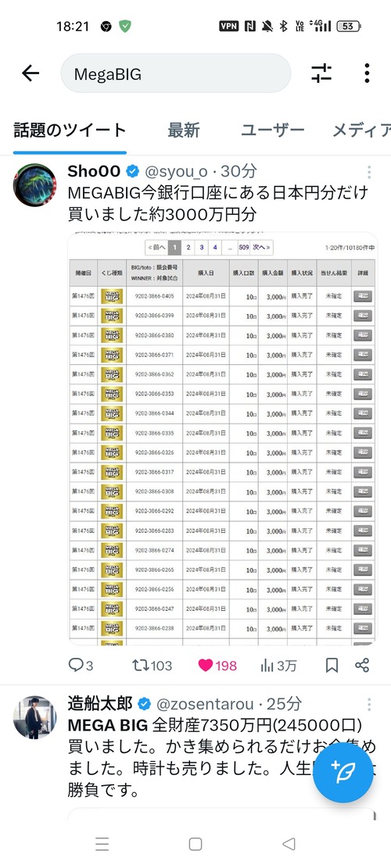The width and height of the screenshot is (391, 868).
Task: Compose a new tweet floating button
Action: [x=343, y=772]
